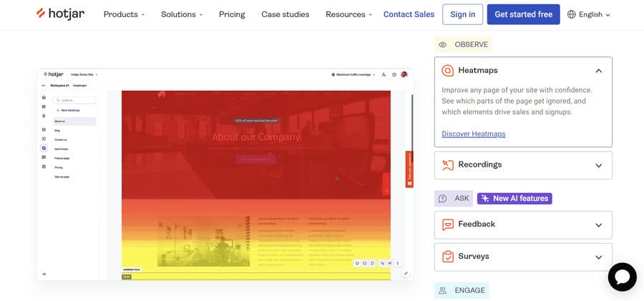644x301 pixels.
Task: Click the pencil edit button in demo
Action: pyautogui.click(x=406, y=274)
